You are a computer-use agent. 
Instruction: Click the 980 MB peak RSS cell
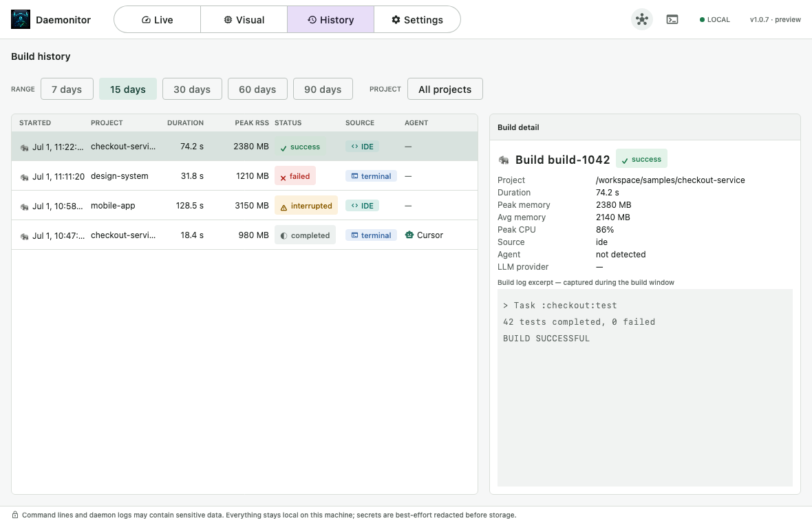click(253, 235)
